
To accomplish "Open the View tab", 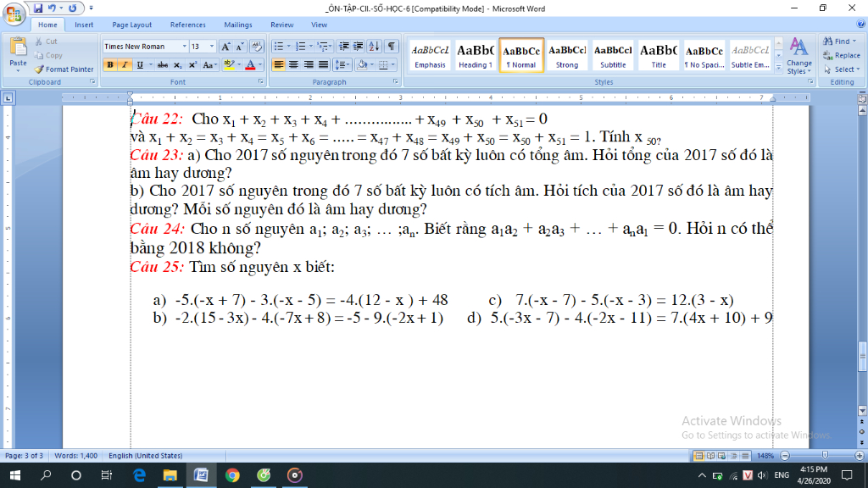I will [319, 25].
